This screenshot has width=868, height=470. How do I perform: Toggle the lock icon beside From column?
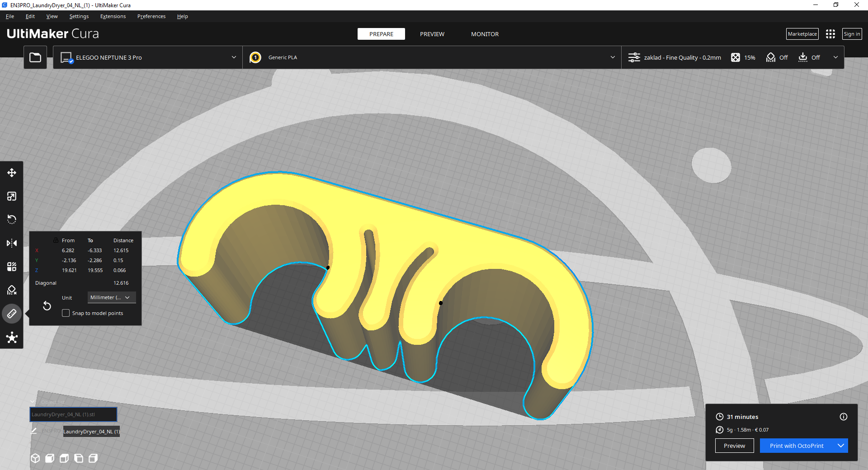[56, 240]
